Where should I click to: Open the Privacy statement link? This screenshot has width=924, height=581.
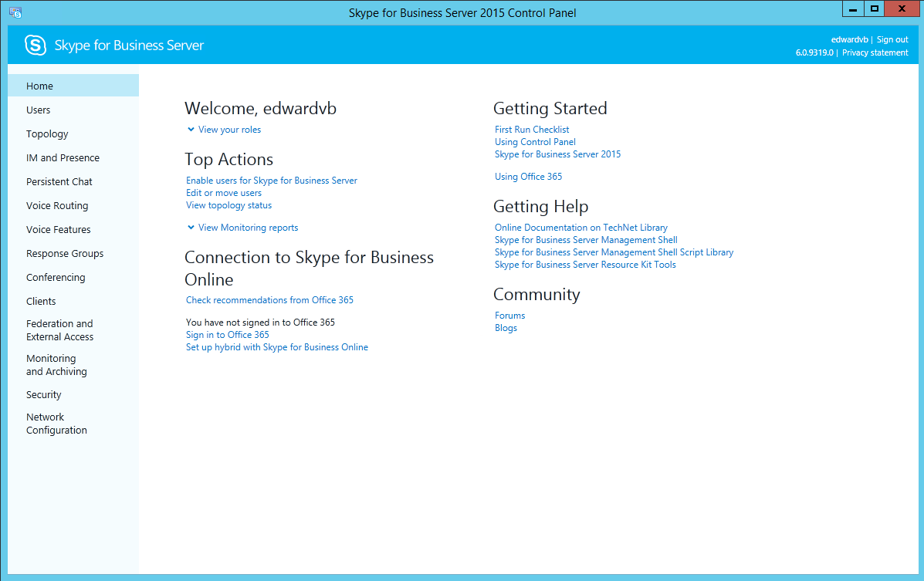875,52
